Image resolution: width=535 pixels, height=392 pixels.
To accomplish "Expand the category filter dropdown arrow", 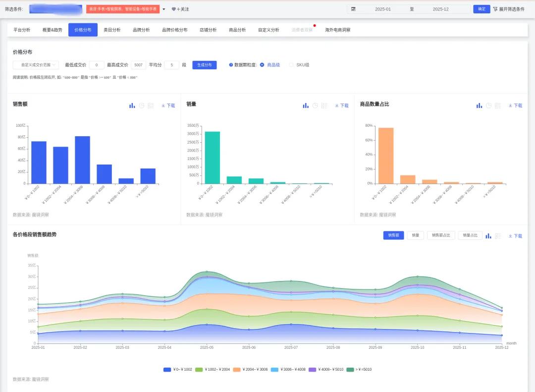I will pyautogui.click(x=164, y=9).
